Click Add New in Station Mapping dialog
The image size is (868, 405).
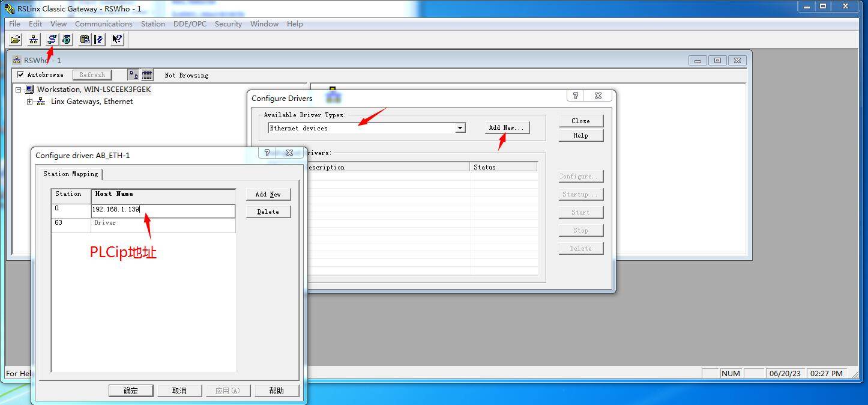tap(268, 194)
